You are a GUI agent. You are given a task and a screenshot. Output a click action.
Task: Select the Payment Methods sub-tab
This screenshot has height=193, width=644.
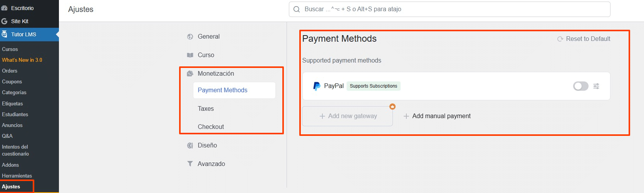234,90
